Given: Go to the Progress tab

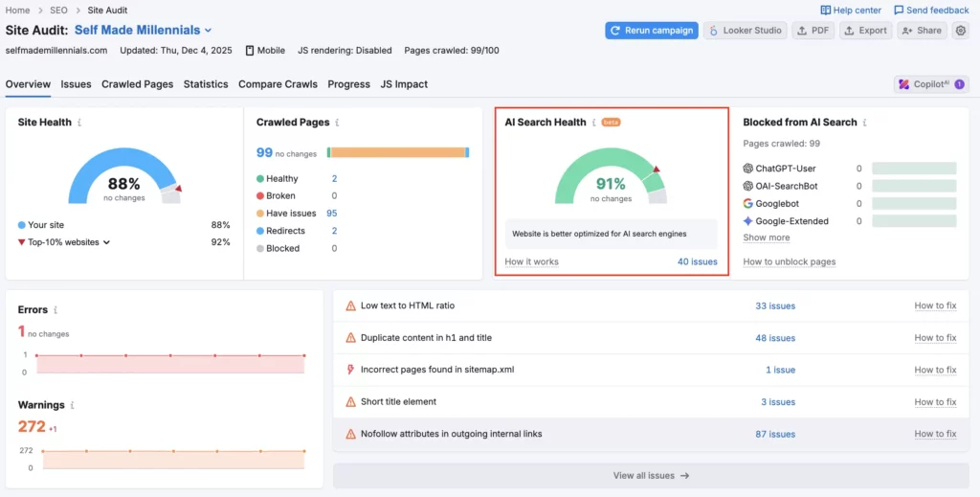Looking at the screenshot, I should [x=348, y=84].
